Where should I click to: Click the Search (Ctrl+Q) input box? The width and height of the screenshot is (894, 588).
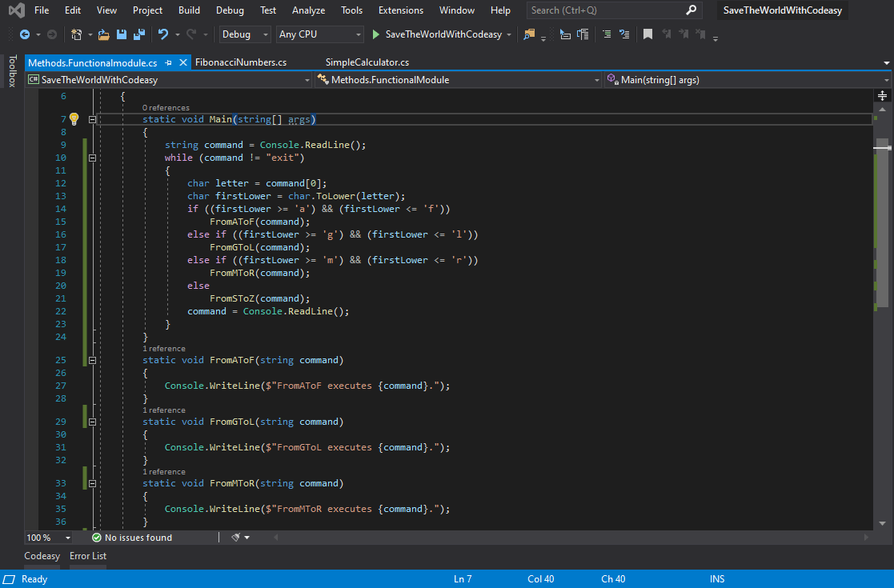[x=607, y=10]
